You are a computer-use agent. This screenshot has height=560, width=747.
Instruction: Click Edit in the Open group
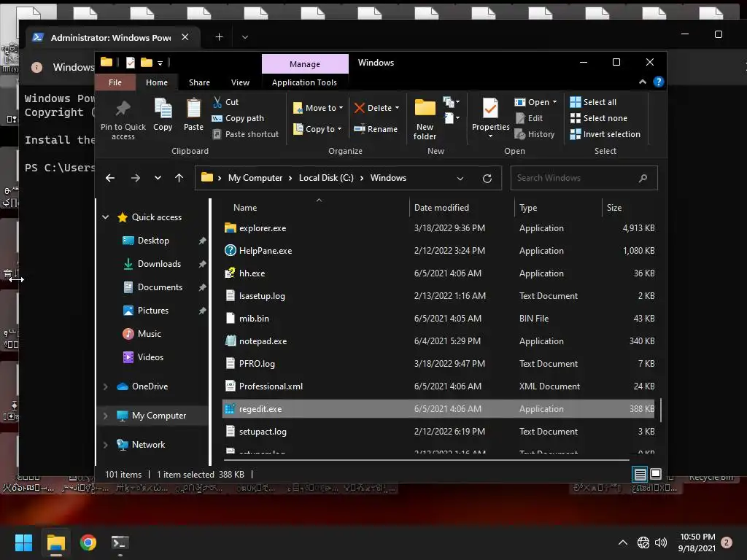529,118
